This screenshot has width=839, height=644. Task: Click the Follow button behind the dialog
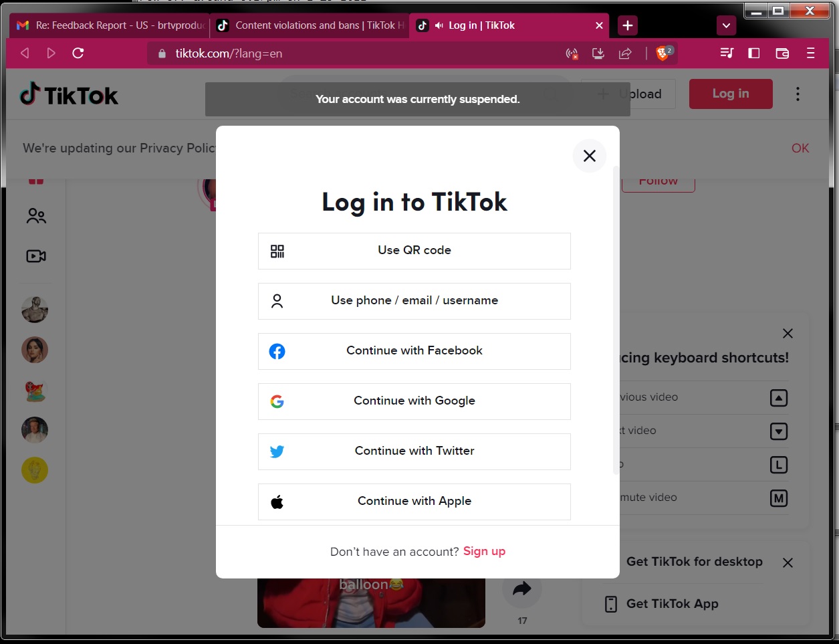[x=658, y=183]
